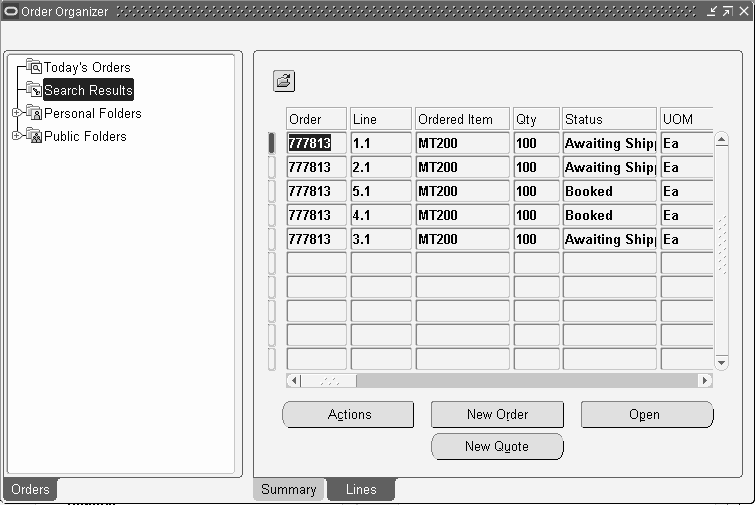755x505 pixels.
Task: Maximize the Order Organizer window
Action: coord(728,11)
